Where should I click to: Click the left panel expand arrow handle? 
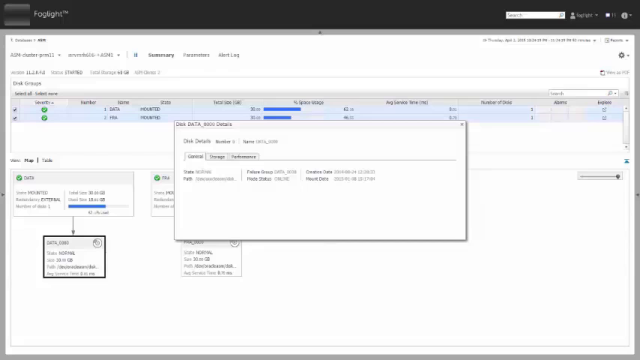[2, 195]
